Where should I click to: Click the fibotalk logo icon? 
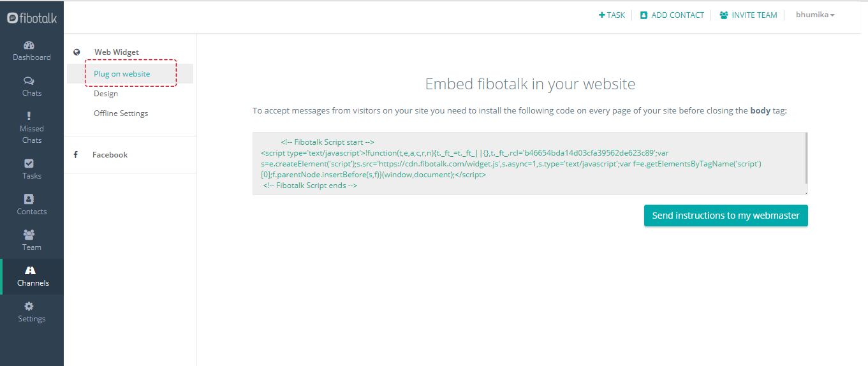12,18
